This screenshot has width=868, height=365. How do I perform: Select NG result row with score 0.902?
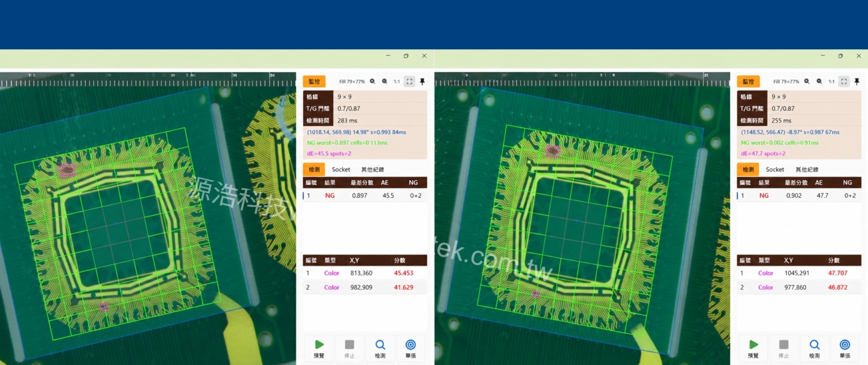tap(799, 196)
